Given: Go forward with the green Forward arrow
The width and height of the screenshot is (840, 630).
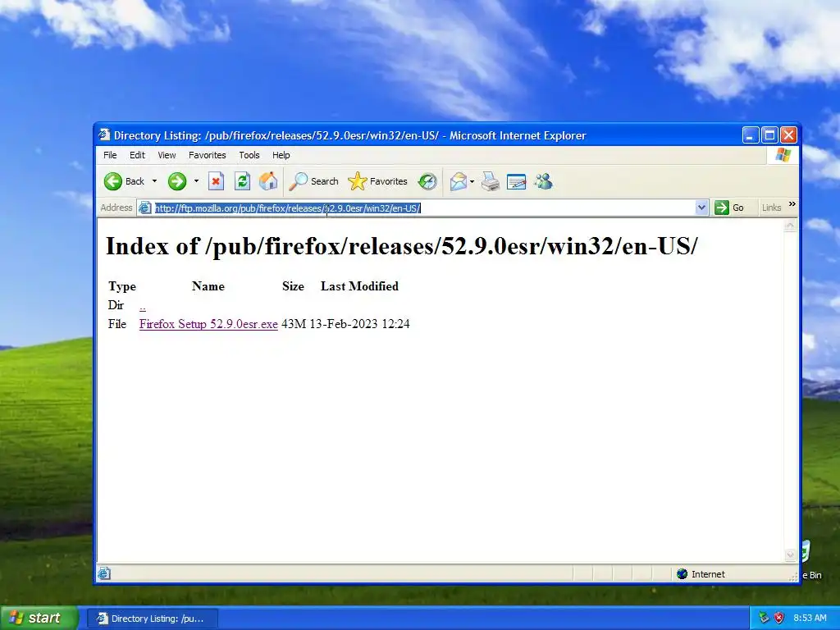Looking at the screenshot, I should [177, 181].
